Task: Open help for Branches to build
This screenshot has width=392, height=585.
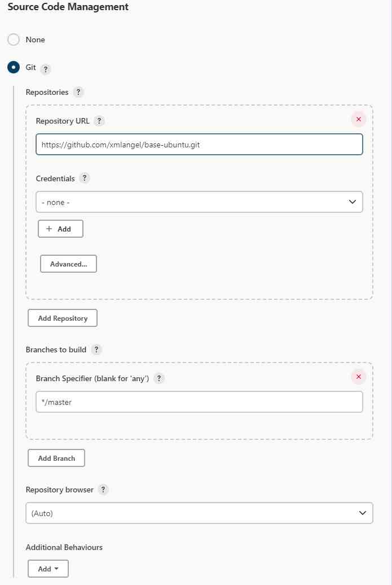Action: coord(96,350)
